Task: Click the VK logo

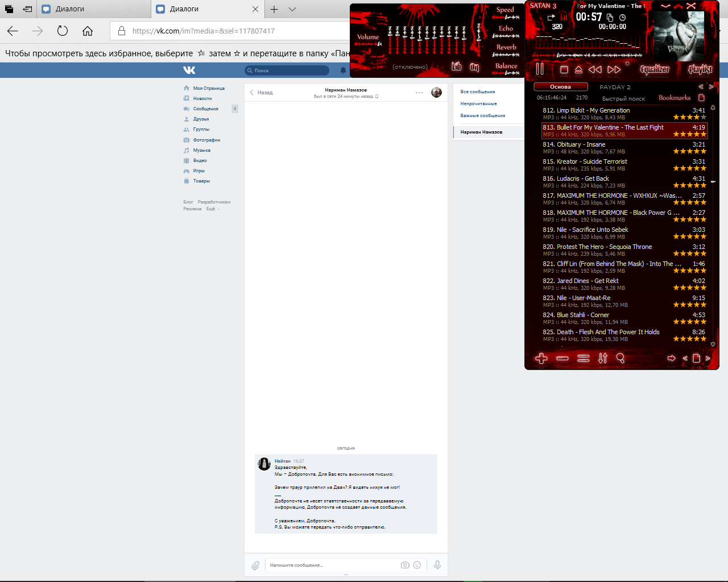Action: (189, 70)
